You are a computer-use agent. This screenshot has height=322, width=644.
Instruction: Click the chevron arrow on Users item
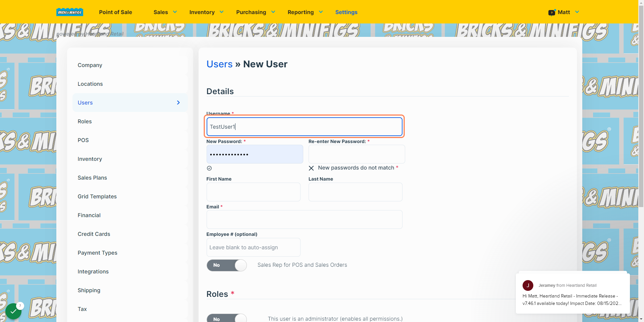point(178,103)
